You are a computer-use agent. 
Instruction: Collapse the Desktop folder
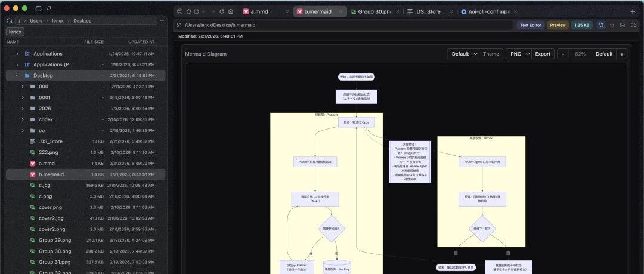tap(17, 76)
